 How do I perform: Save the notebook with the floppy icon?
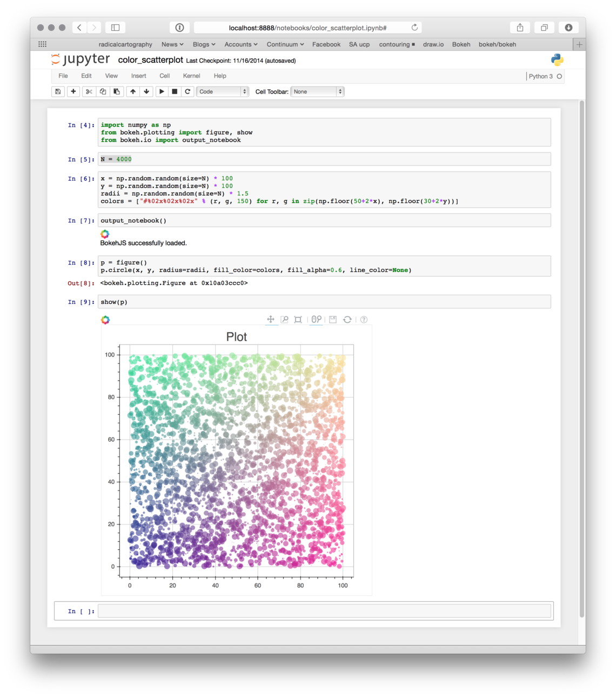[58, 91]
